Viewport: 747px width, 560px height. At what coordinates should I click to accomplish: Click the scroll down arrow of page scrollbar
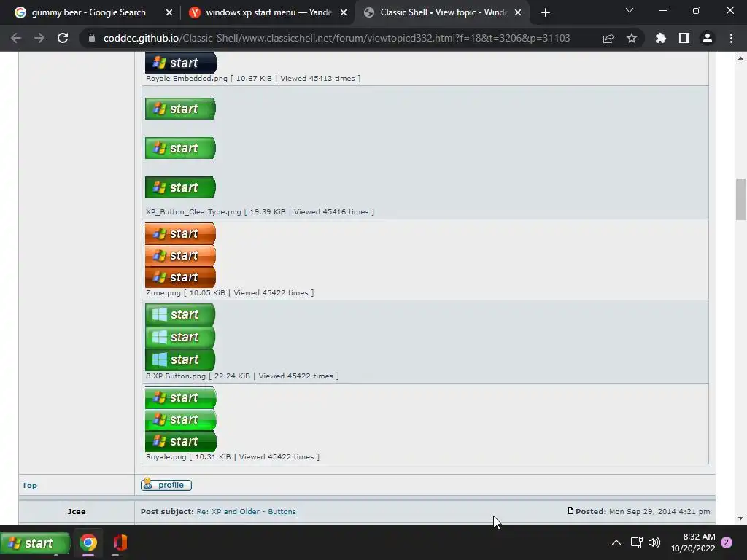tap(741, 518)
